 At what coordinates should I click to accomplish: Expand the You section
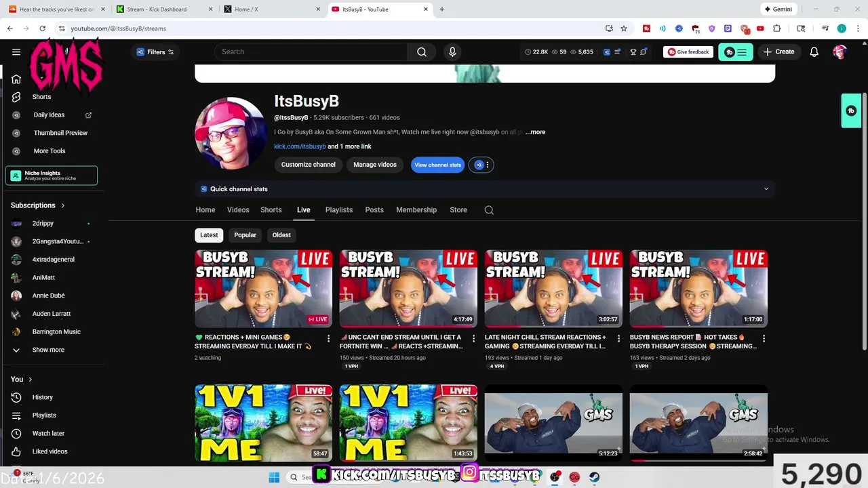22,380
